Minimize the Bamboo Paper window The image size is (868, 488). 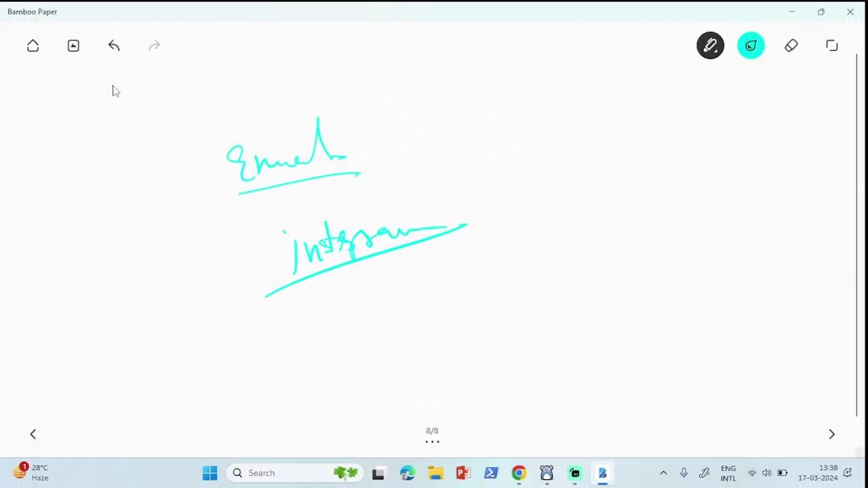coord(791,12)
